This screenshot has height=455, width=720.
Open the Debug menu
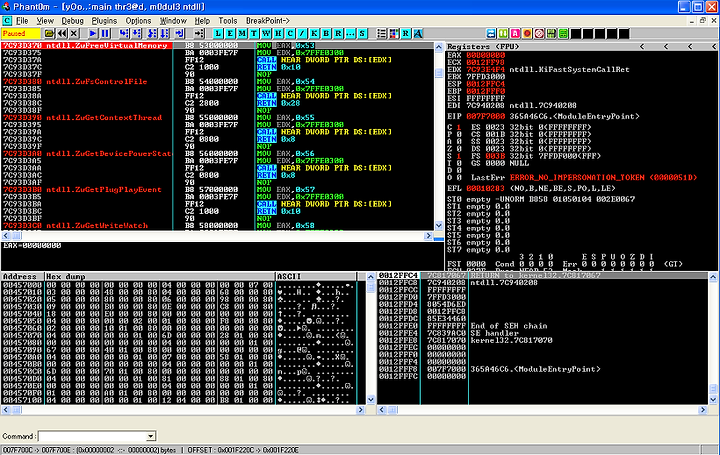[x=73, y=21]
